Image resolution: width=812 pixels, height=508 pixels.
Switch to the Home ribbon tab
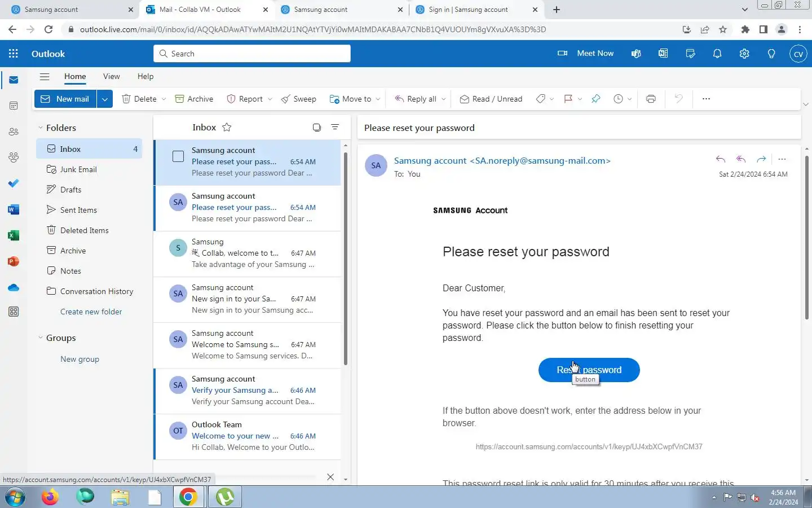75,76
